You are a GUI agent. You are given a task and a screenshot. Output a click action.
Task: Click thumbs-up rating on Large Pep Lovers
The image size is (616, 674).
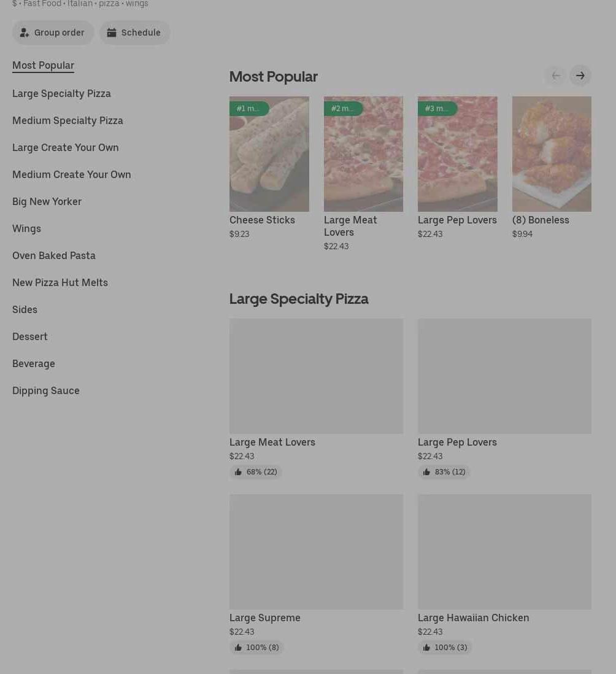444,472
